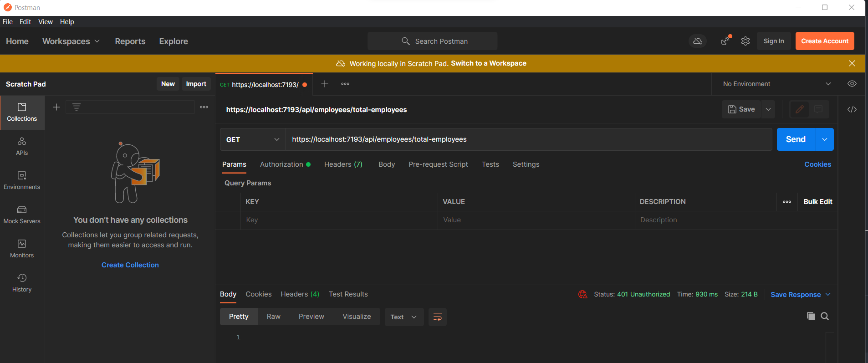
Task: Open the Environments sidebar panel
Action: tap(22, 181)
